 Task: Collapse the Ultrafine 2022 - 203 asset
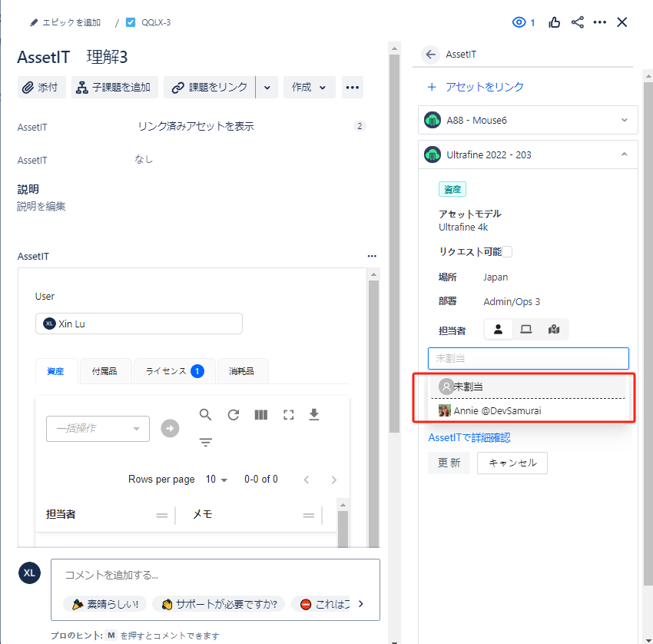coord(624,154)
